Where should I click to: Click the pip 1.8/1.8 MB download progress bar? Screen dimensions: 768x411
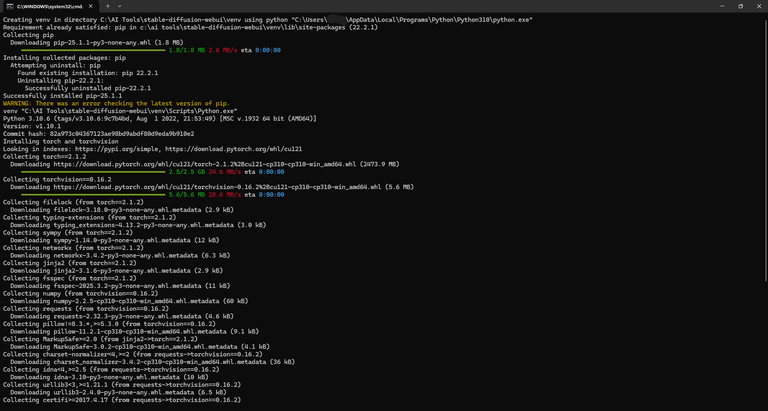coord(93,50)
